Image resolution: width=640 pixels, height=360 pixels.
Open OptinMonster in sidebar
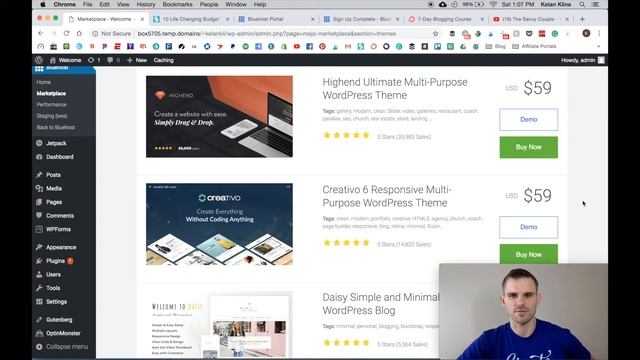pyautogui.click(x=63, y=333)
